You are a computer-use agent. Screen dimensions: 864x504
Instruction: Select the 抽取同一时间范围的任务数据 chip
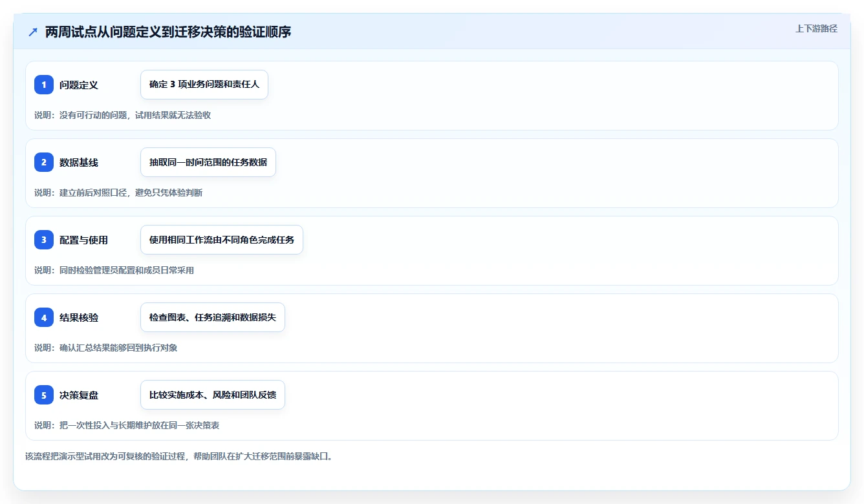click(208, 162)
